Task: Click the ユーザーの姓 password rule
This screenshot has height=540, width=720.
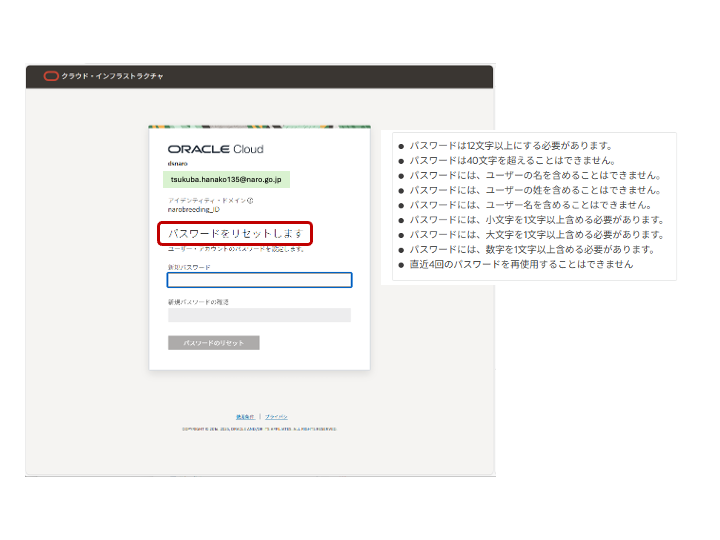Action: coord(535,190)
